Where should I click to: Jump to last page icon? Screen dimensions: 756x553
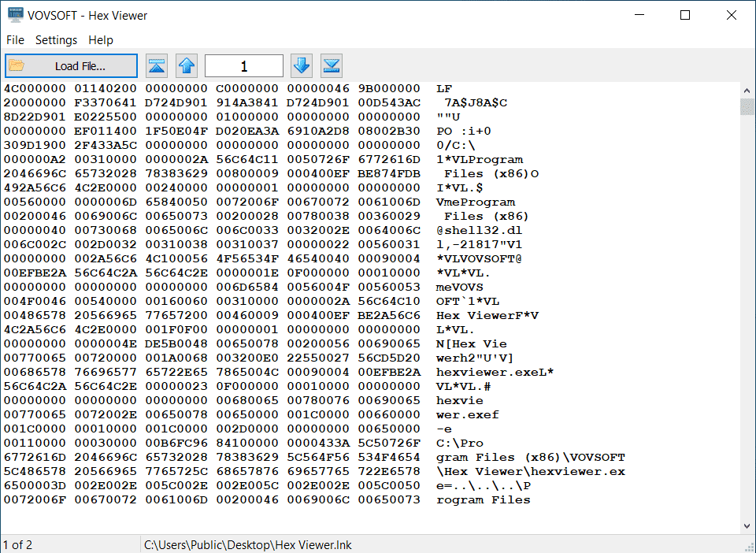(332, 66)
